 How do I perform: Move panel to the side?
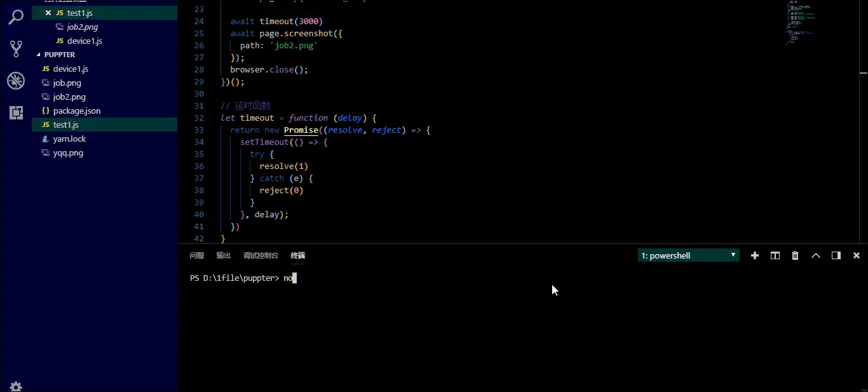point(836,255)
